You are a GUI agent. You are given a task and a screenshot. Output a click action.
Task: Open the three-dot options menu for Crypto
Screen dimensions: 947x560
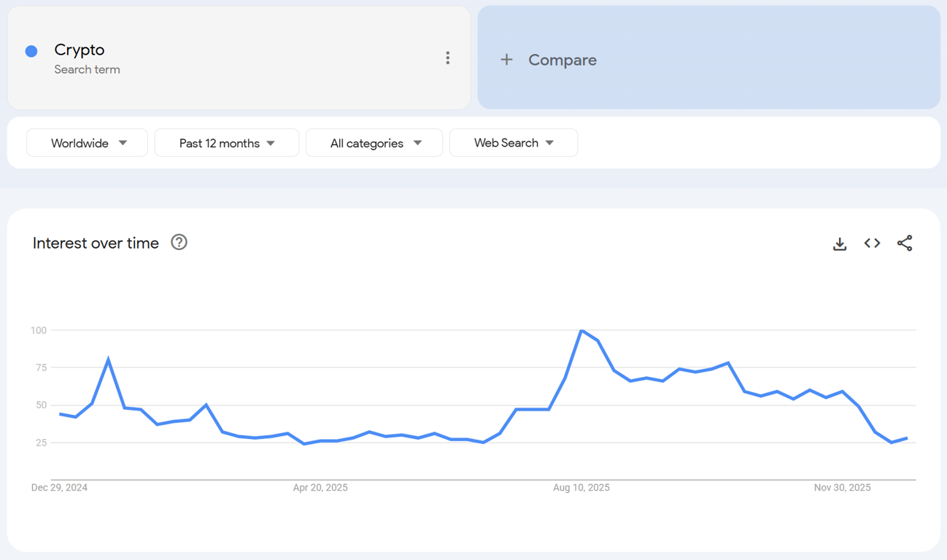point(447,58)
